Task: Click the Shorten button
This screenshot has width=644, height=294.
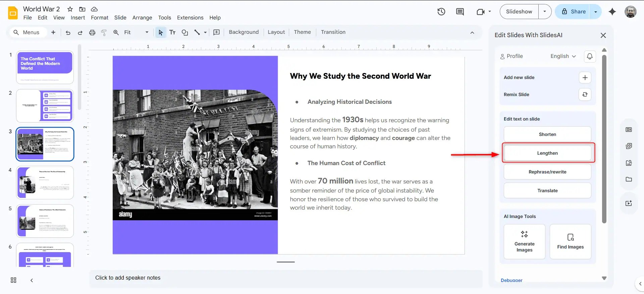Action: click(547, 134)
